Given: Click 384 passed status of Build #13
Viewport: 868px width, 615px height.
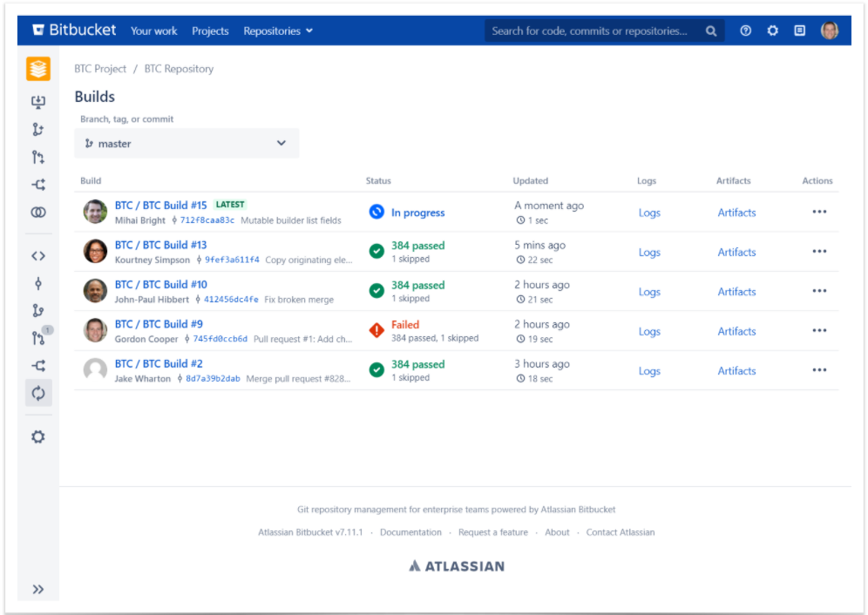Looking at the screenshot, I should click(418, 246).
